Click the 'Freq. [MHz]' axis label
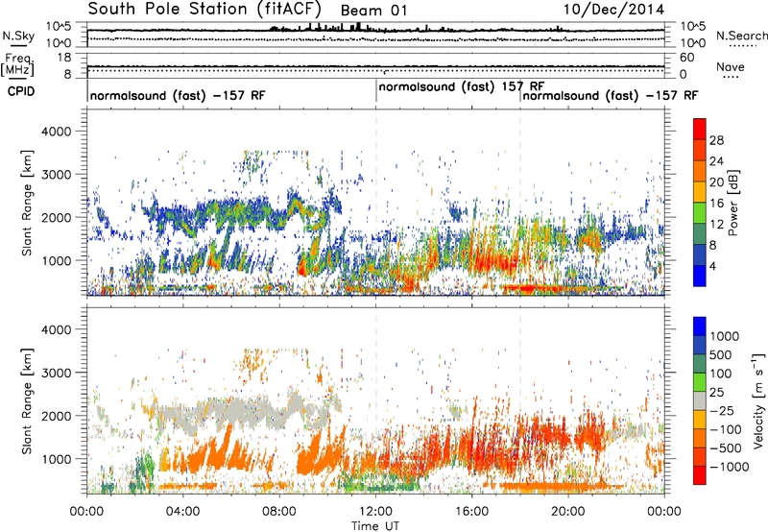 17,65
